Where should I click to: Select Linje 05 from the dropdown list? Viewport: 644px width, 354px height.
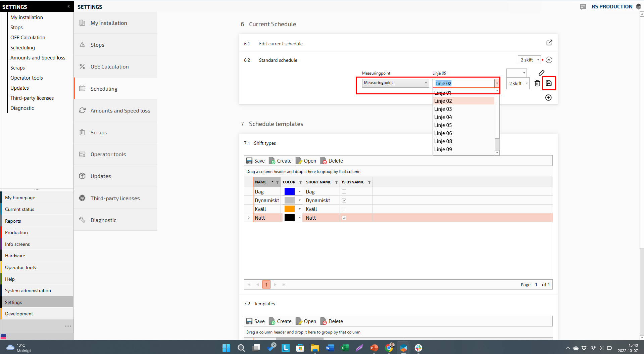pyautogui.click(x=443, y=125)
